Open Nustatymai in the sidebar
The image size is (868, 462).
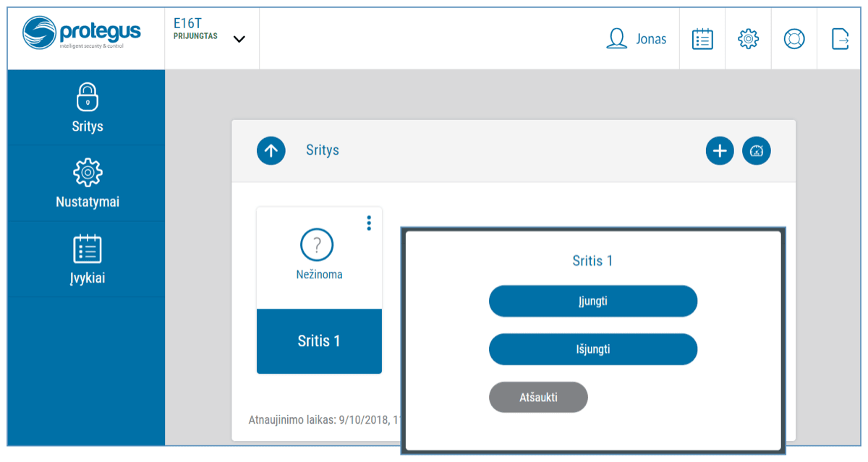coord(87,184)
